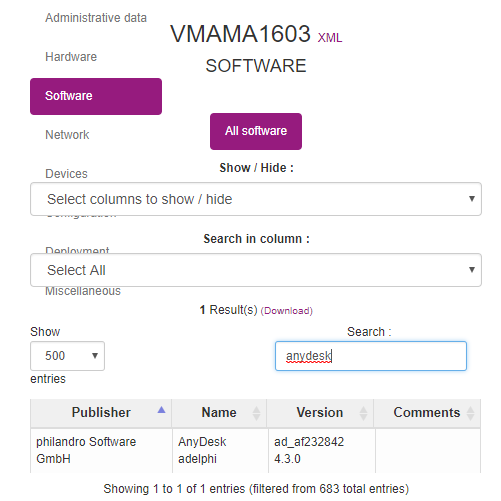The width and height of the screenshot is (501, 501).
Task: Focus the Search field containing anydesk
Action: (371, 356)
